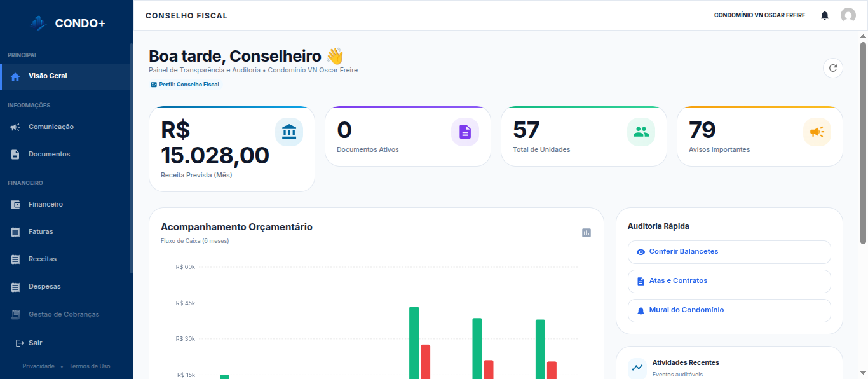The width and height of the screenshot is (868, 379).
Task: Click the document icon in Atas e Contratos
Action: coord(641,281)
